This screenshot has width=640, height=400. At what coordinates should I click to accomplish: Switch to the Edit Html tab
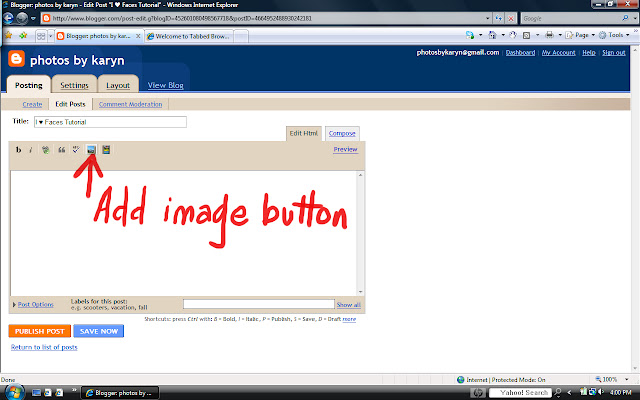click(x=303, y=133)
